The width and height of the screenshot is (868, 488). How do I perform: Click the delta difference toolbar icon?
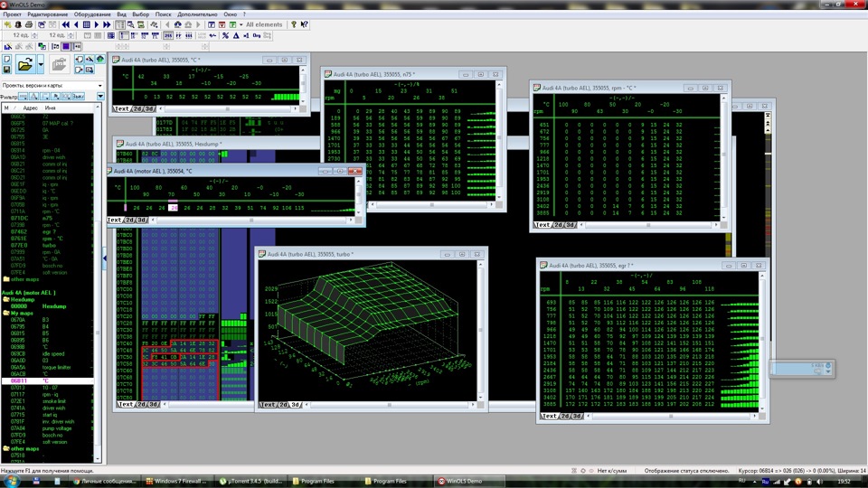[x=236, y=35]
